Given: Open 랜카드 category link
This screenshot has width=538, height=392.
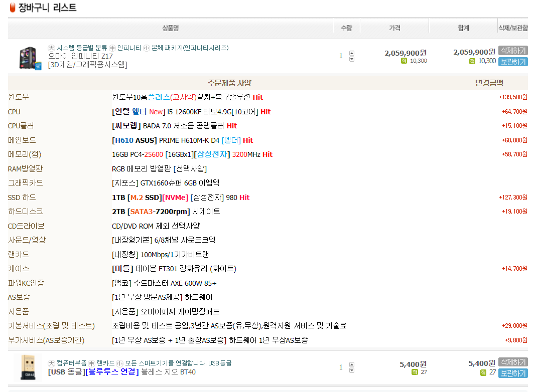Looking at the screenshot, I should [106, 363].
